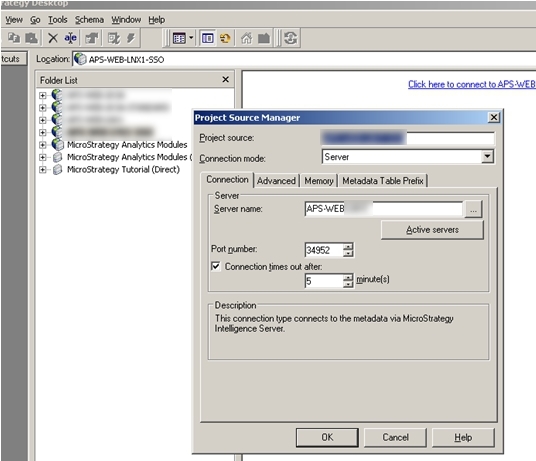Click the Refresh icon in the toolbar

(291, 38)
